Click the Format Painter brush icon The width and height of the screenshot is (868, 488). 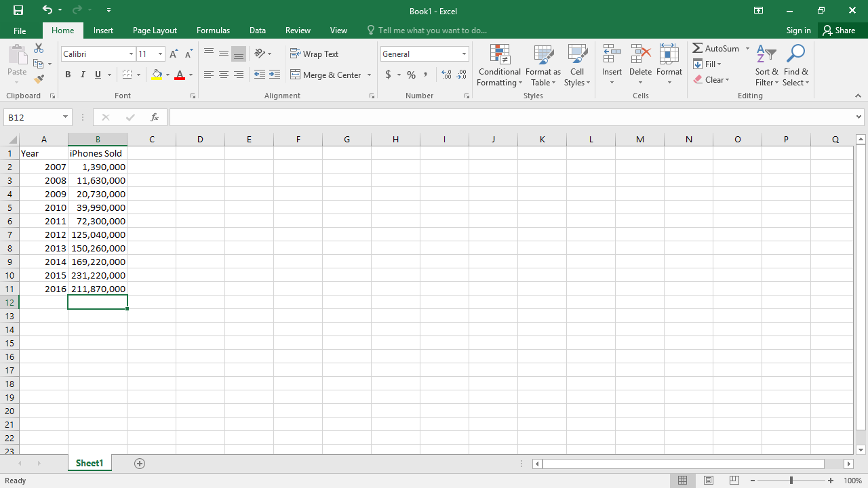click(39, 79)
